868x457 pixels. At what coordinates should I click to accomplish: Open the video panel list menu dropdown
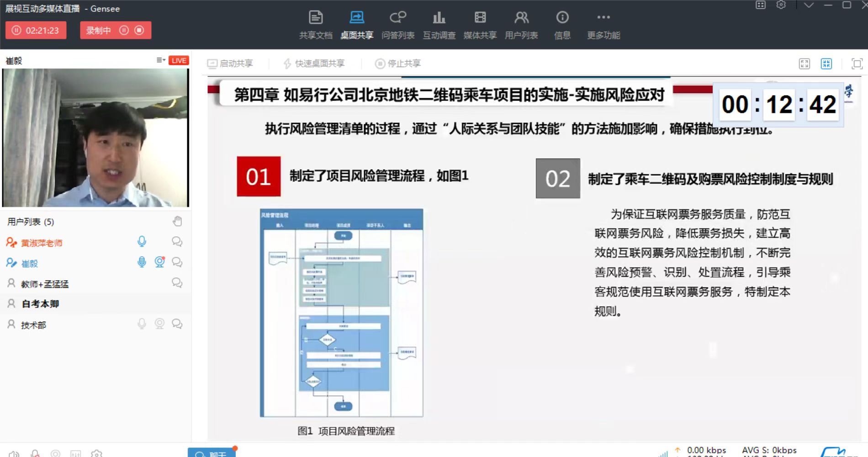click(x=161, y=60)
